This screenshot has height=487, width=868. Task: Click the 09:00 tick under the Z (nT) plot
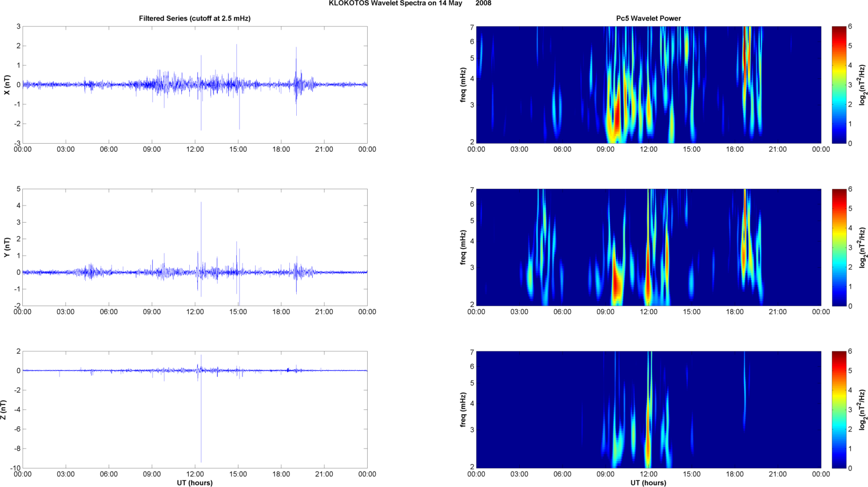(x=152, y=474)
